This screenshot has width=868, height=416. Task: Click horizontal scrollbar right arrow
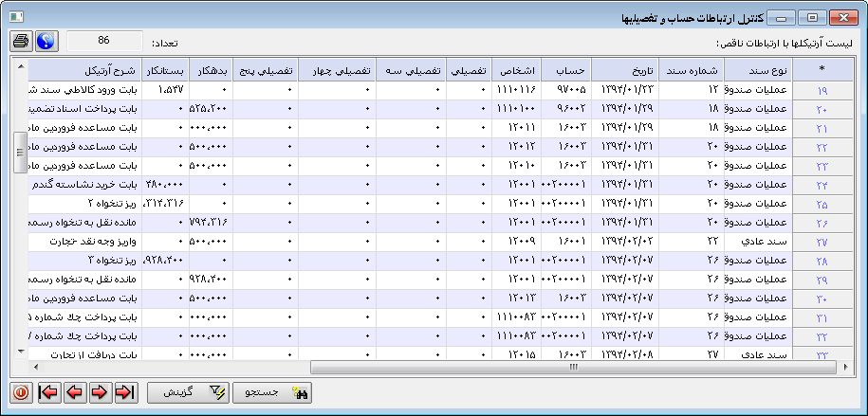click(847, 366)
